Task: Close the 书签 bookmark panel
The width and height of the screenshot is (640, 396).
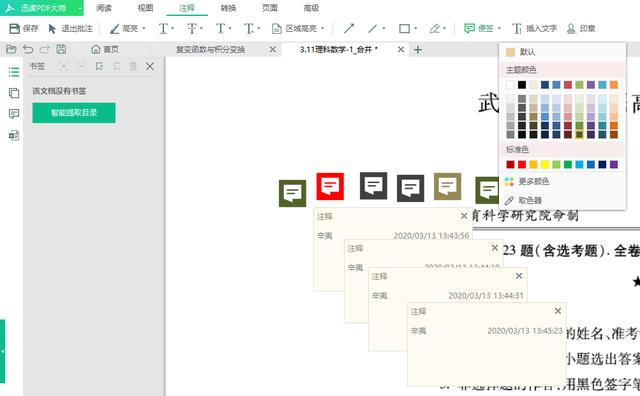Action: [150, 66]
